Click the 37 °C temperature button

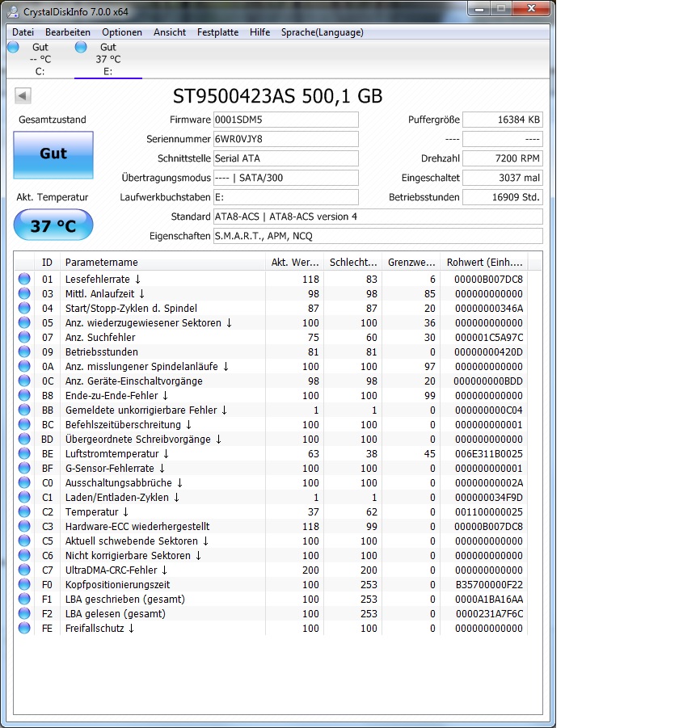(53, 225)
